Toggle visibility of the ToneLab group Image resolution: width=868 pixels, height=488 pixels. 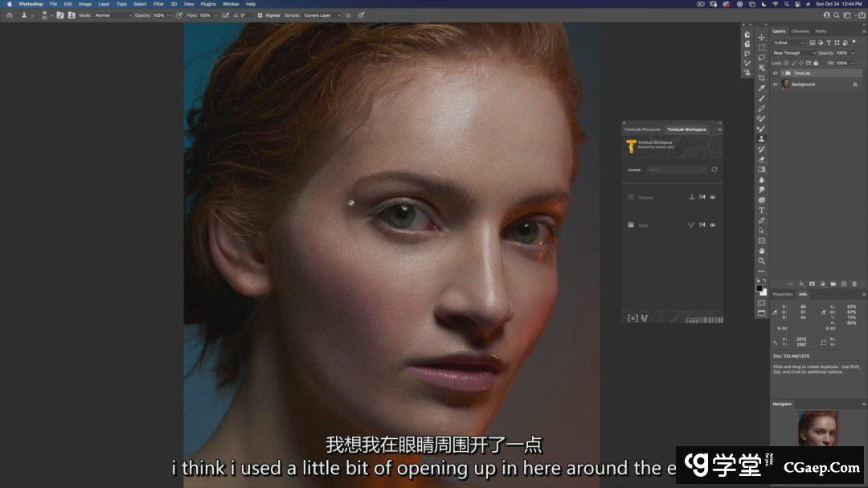[x=776, y=73]
